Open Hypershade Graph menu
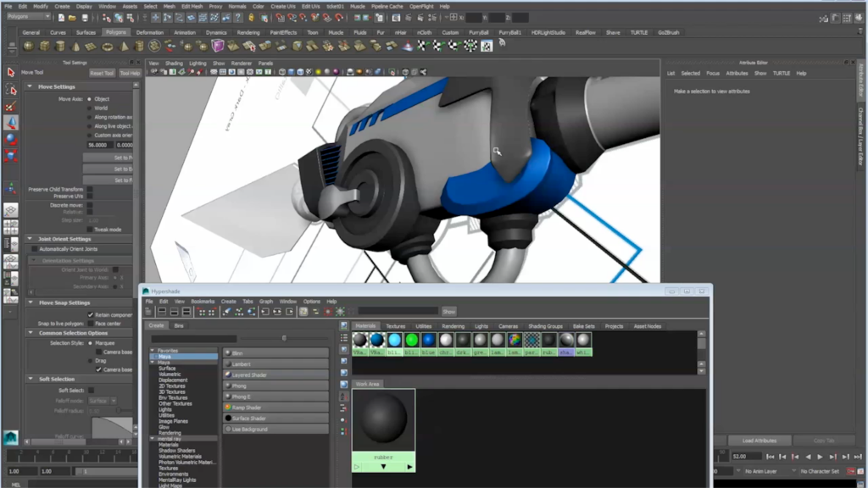This screenshot has height=488, width=868. (x=265, y=302)
